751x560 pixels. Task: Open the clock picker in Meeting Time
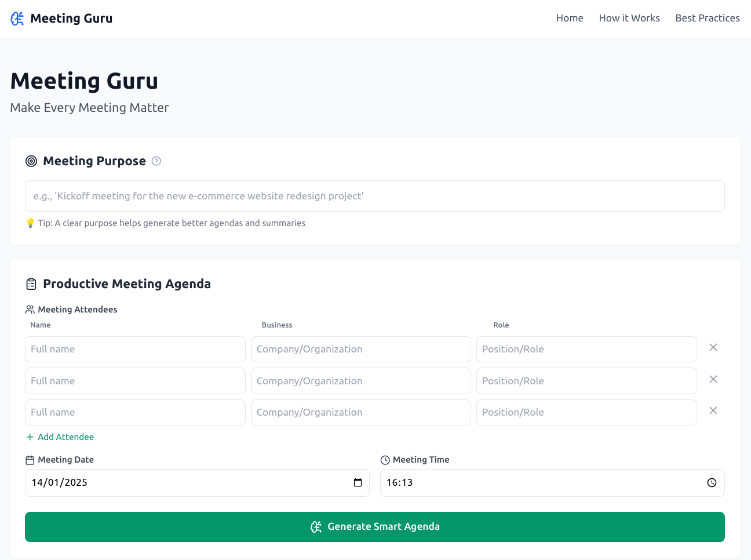(712, 483)
